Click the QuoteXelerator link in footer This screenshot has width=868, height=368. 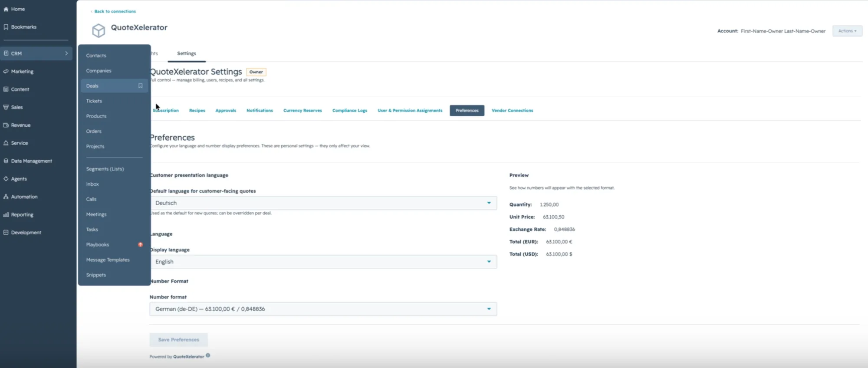coord(188,357)
